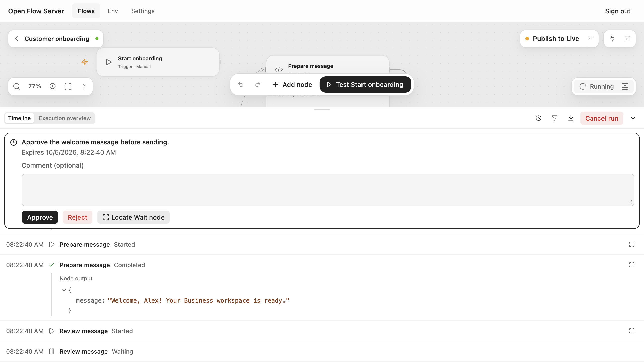
Task: Open the timeline filter icon
Action: [x=555, y=118]
